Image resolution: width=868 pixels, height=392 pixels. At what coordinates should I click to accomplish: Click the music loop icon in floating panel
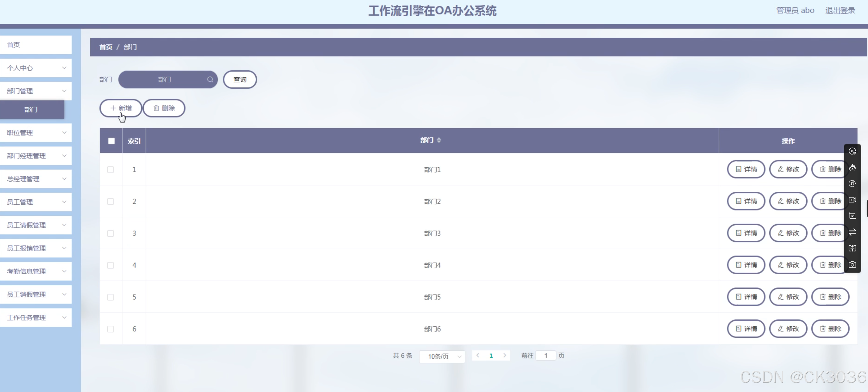853,184
